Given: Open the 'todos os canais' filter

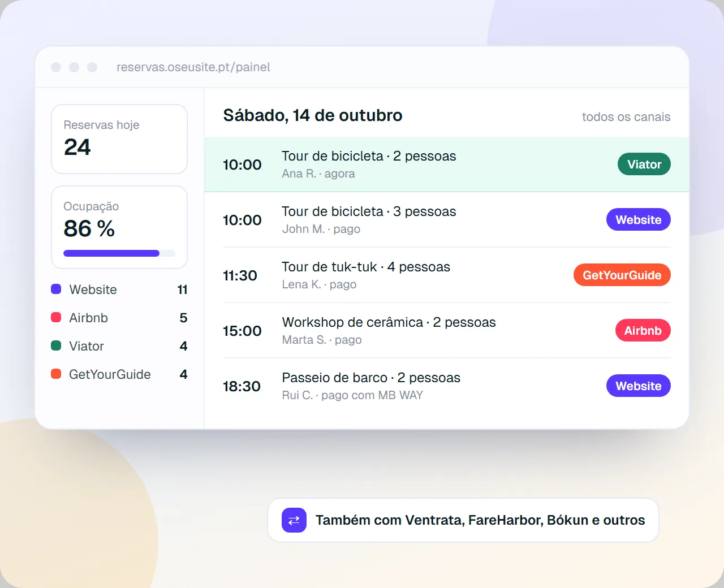Looking at the screenshot, I should pos(626,117).
